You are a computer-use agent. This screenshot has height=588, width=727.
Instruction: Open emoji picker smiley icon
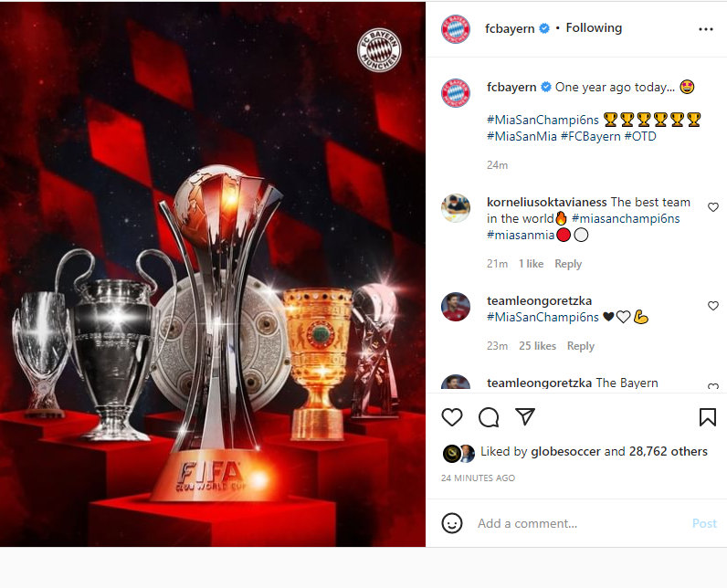[451, 523]
